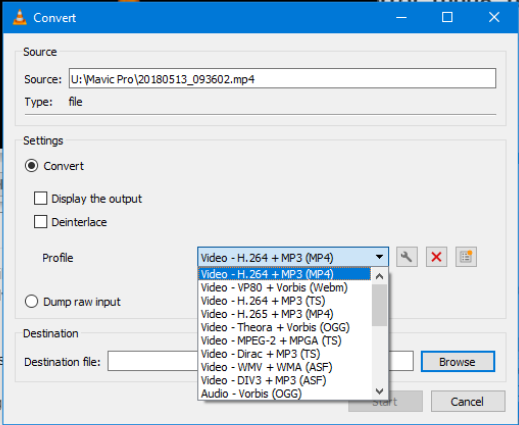
Task: Choose Video - WMV + WMA (ASF) profile
Action: tap(284, 367)
